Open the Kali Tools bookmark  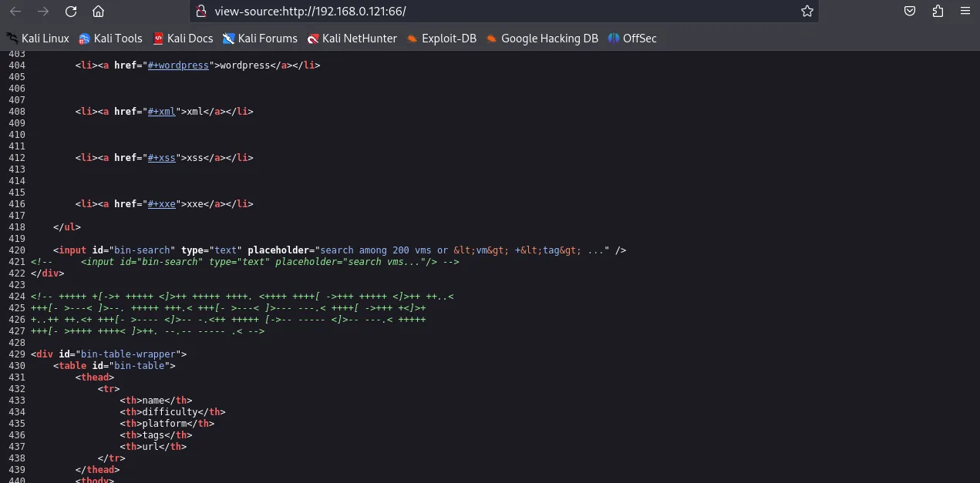pos(111,39)
